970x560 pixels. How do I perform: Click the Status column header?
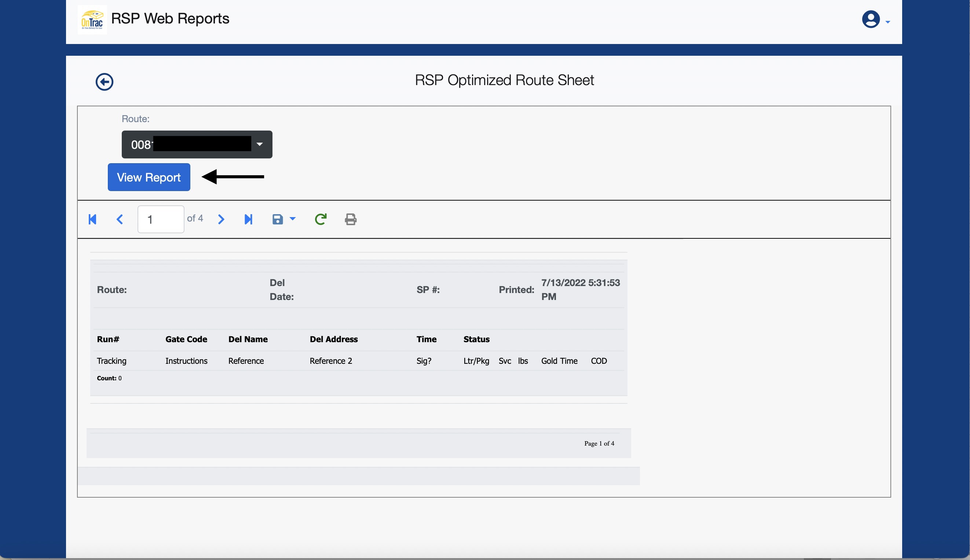pyautogui.click(x=476, y=339)
